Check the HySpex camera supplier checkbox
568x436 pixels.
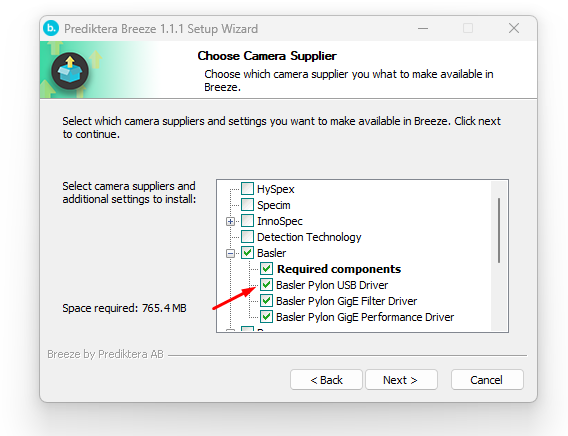point(247,189)
